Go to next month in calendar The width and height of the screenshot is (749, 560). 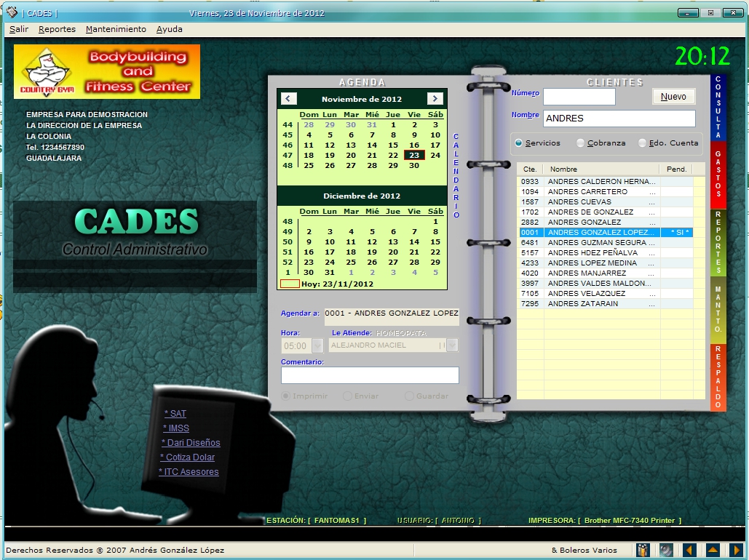pyautogui.click(x=435, y=99)
